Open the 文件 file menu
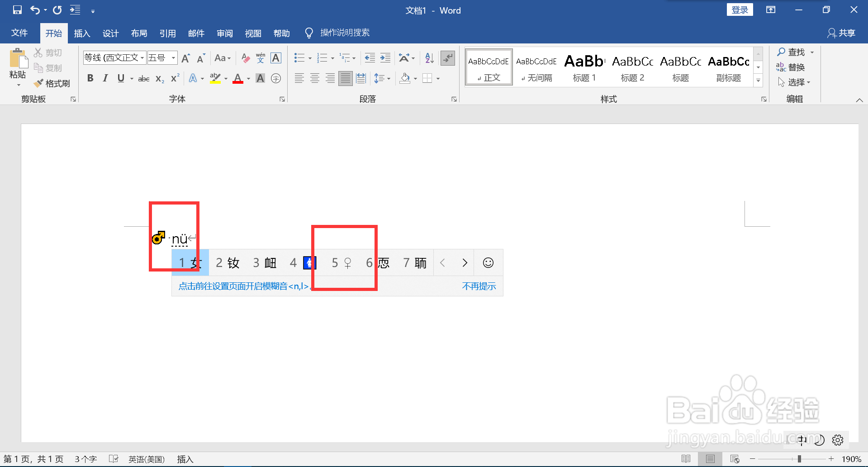 point(19,33)
